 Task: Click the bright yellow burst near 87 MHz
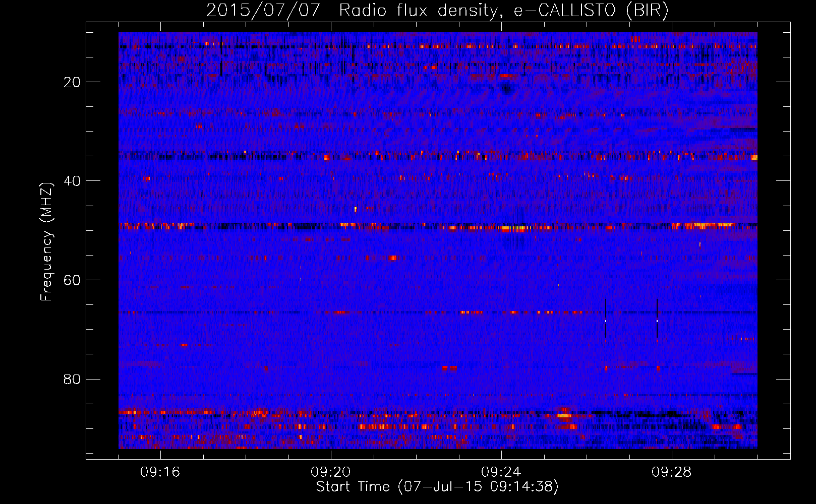pyautogui.click(x=564, y=416)
